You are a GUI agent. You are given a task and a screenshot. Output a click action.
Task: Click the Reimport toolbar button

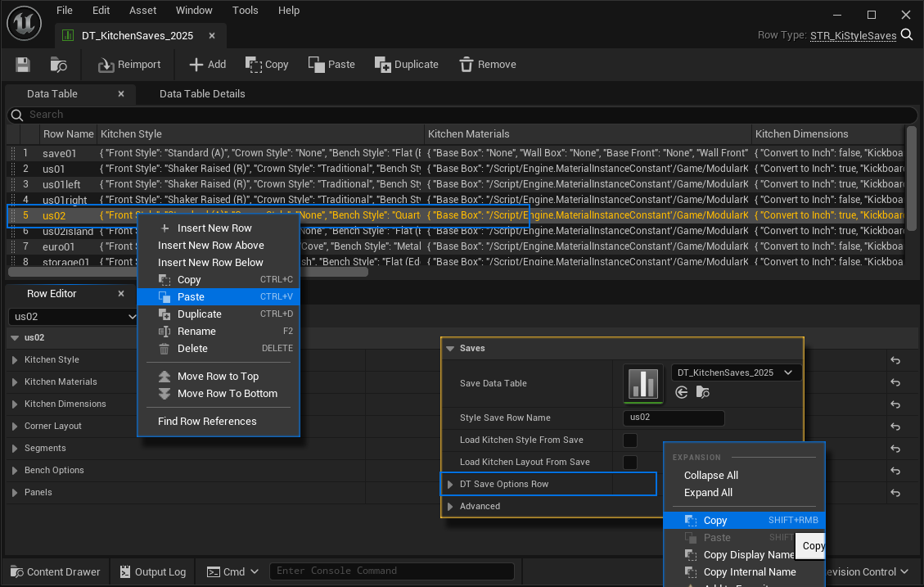[x=129, y=65]
